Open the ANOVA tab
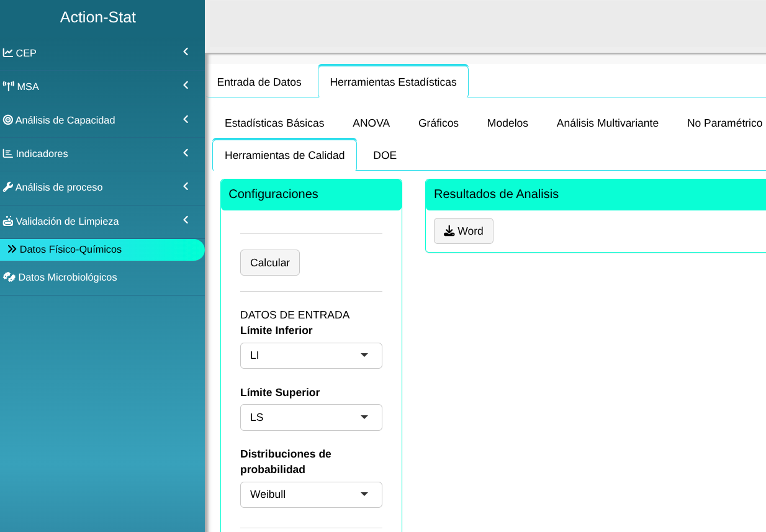Screen dimensions: 766x532 [371, 123]
